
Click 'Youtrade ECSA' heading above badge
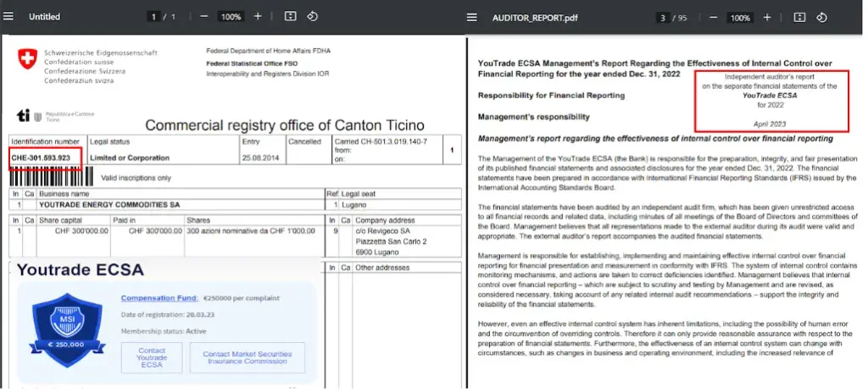pos(81,270)
